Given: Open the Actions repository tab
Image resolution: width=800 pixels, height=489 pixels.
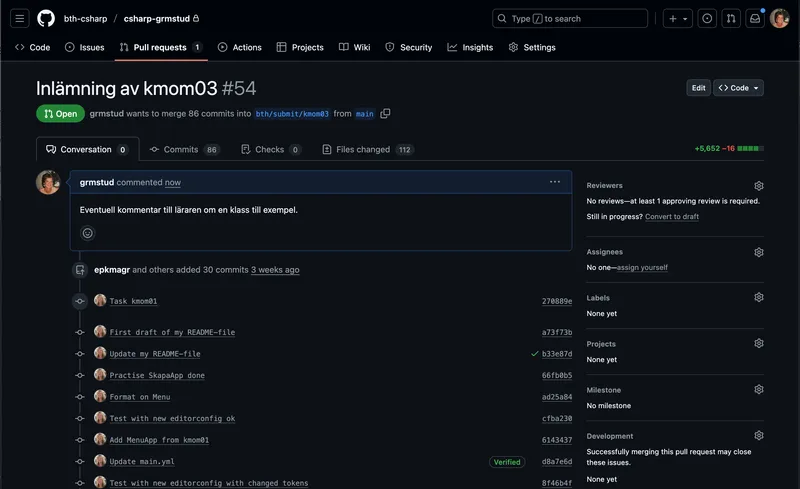Looking at the screenshot, I should point(240,47).
